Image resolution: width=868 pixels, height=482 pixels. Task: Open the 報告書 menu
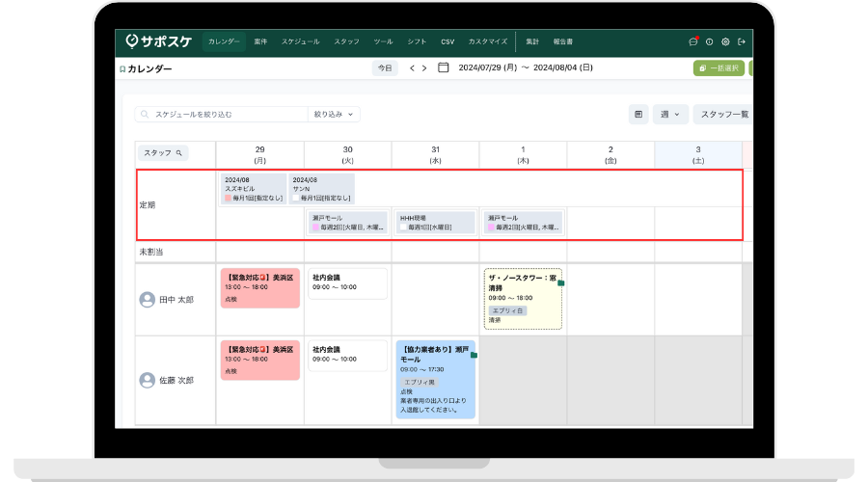[x=563, y=41]
